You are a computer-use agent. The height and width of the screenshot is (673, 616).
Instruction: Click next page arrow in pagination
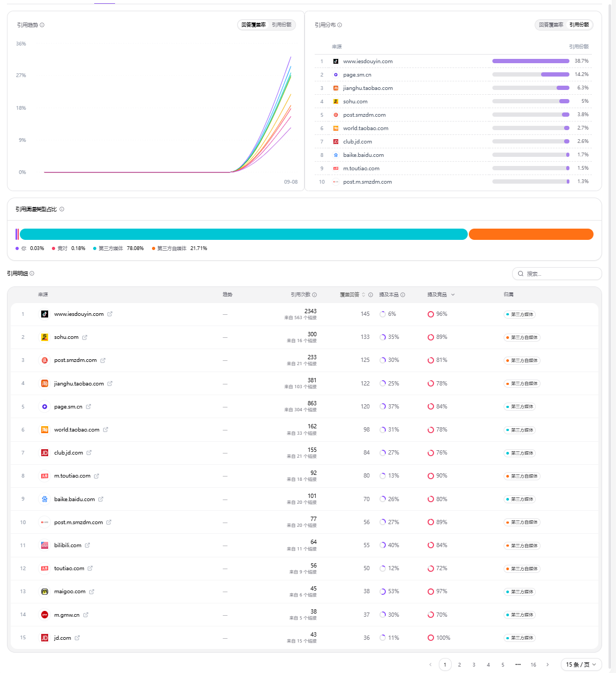(547, 664)
